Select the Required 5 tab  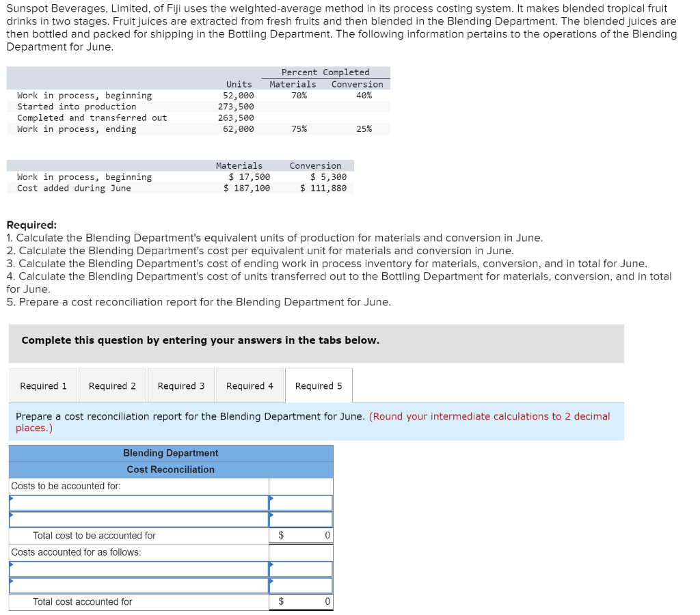319,385
